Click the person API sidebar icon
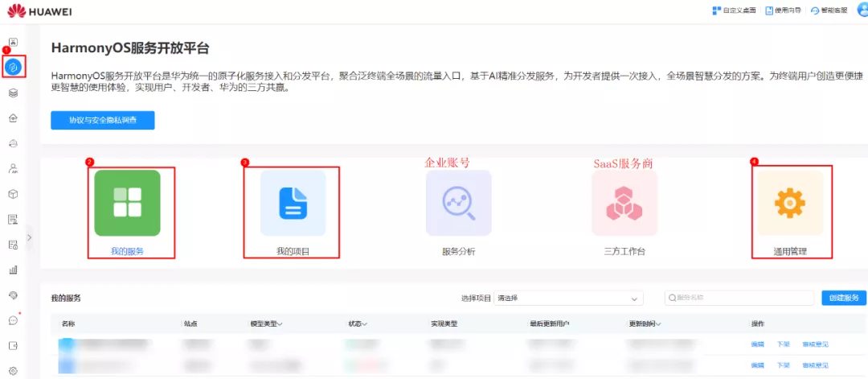Image resolution: width=868 pixels, height=379 pixels. tap(14, 168)
